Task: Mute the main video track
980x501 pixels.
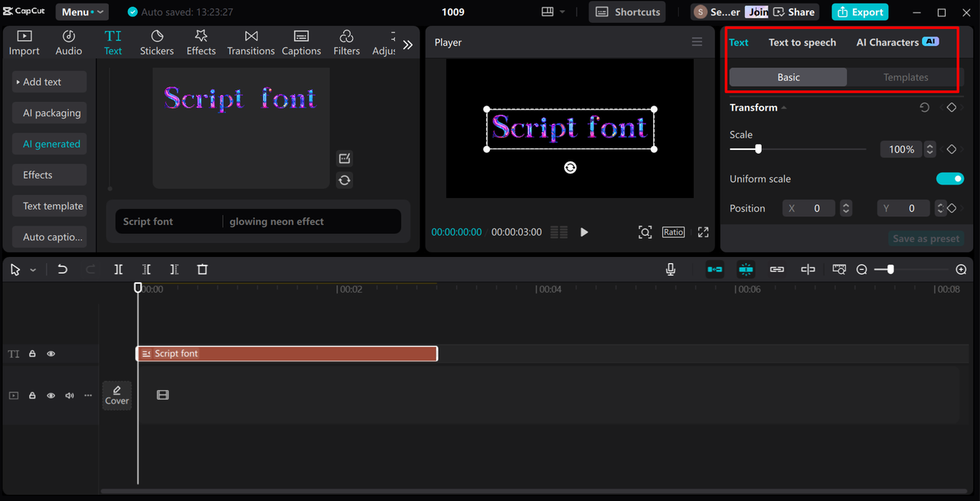Action: pos(70,395)
